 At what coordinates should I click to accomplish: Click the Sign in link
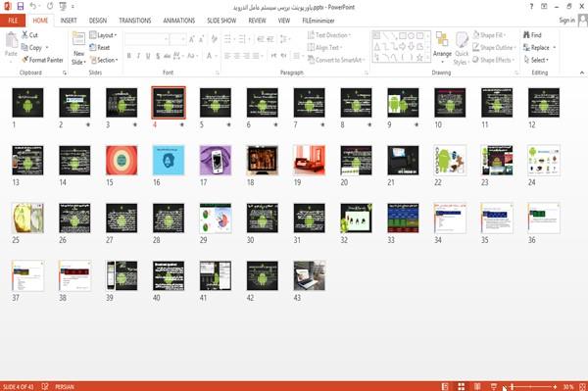point(566,21)
